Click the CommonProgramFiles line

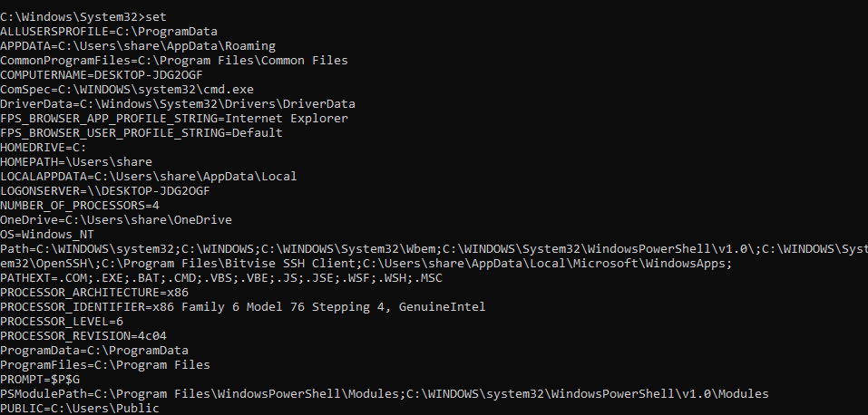[174, 61]
